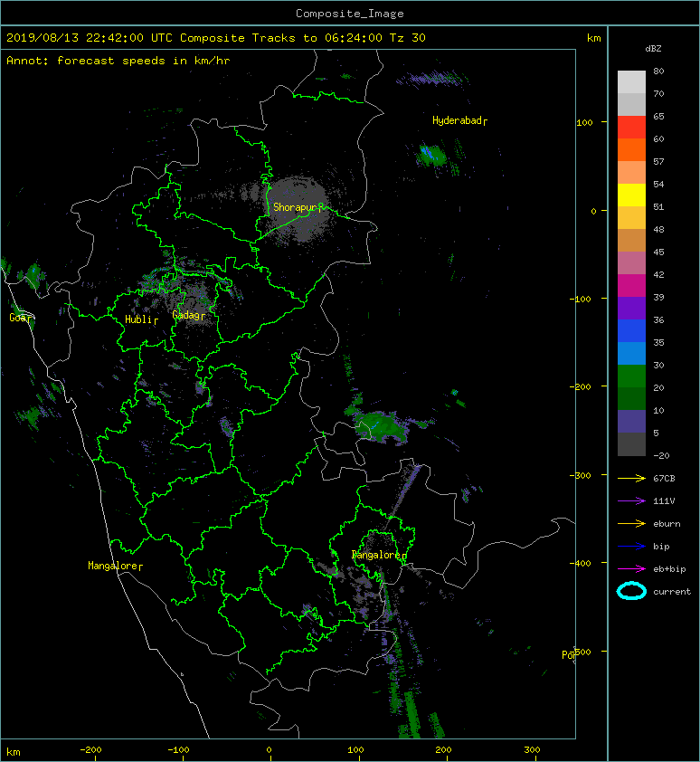Viewport: 700px width, 762px height.
Task: Click the cyan 'current' ellipse legend icon
Action: [631, 591]
